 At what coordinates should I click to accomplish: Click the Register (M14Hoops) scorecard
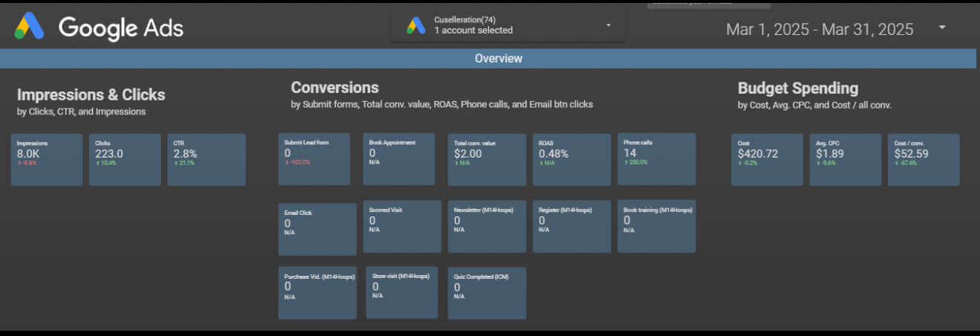(572, 226)
